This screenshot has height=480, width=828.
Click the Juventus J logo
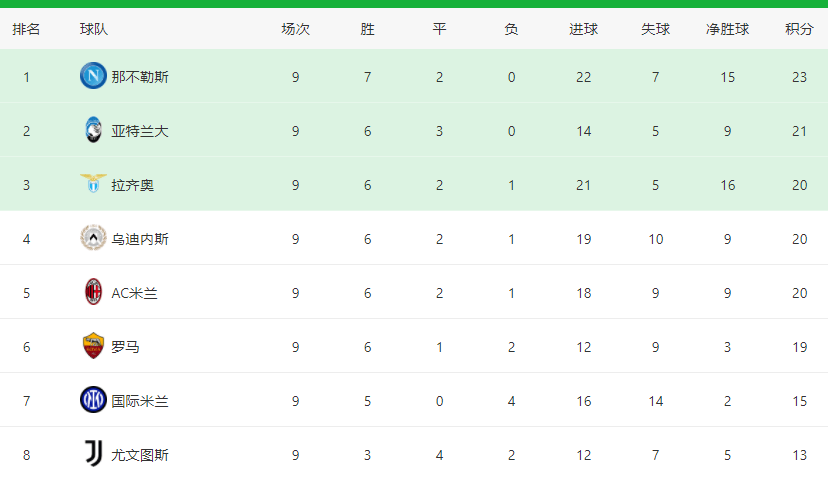[93, 453]
